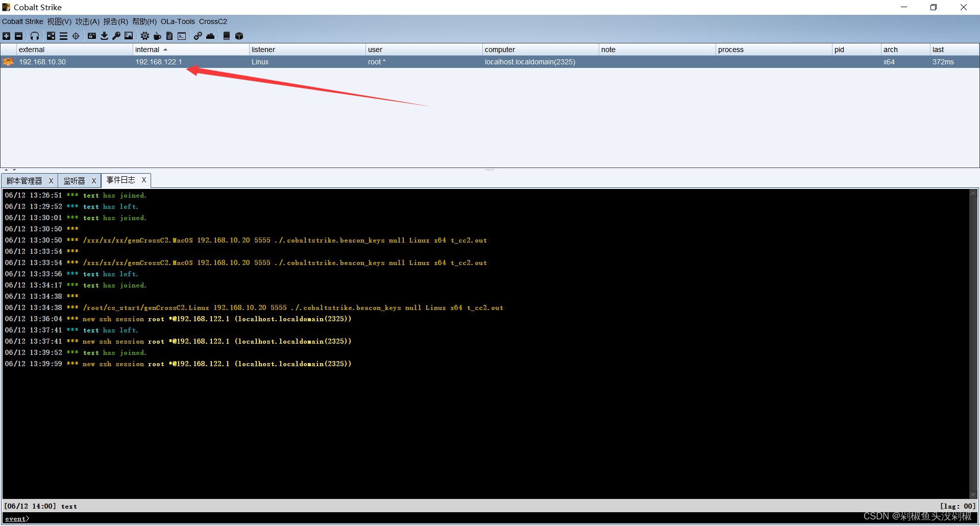Click the [06/12 14:00] text status label
This screenshot has height=526, width=980.
pos(41,506)
